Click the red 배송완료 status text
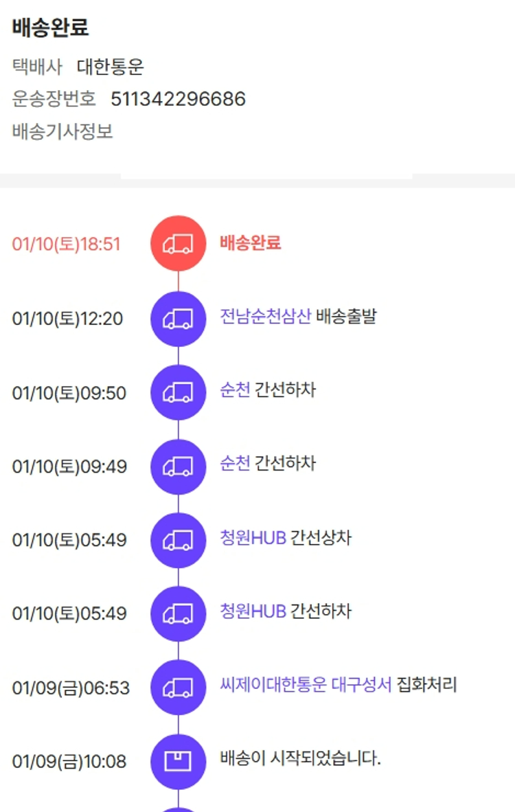The height and width of the screenshot is (812, 515). [x=251, y=243]
